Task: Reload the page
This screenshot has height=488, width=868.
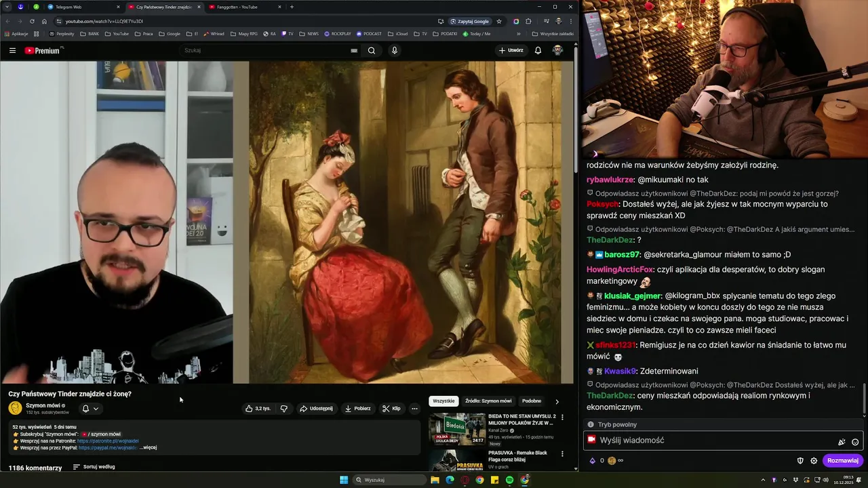Action: [x=32, y=21]
